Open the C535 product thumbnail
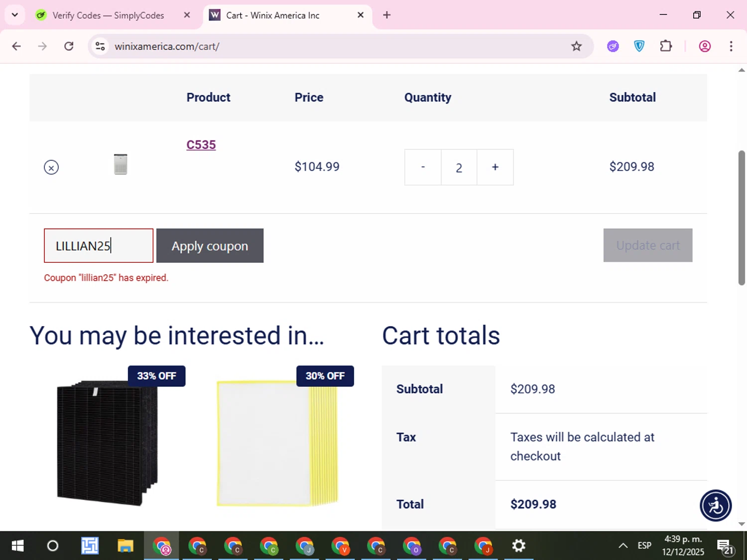Viewport: 747px width, 560px height. point(121,164)
